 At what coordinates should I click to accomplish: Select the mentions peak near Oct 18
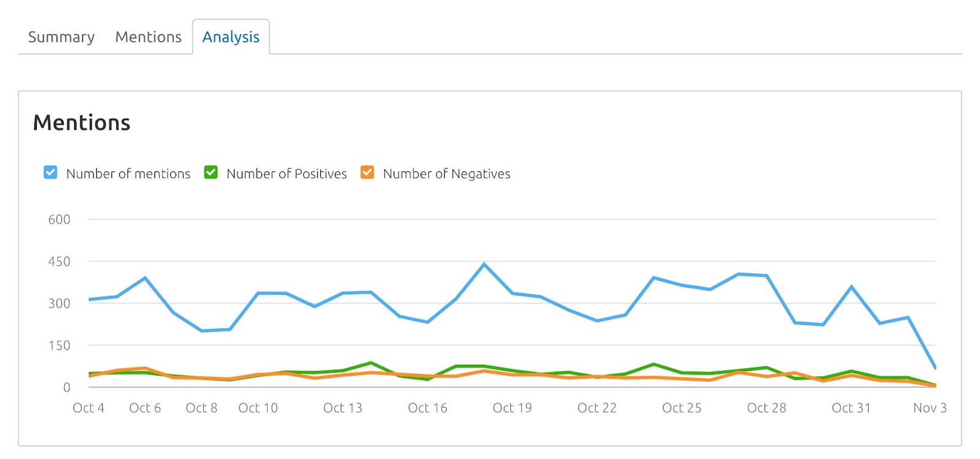[484, 263]
